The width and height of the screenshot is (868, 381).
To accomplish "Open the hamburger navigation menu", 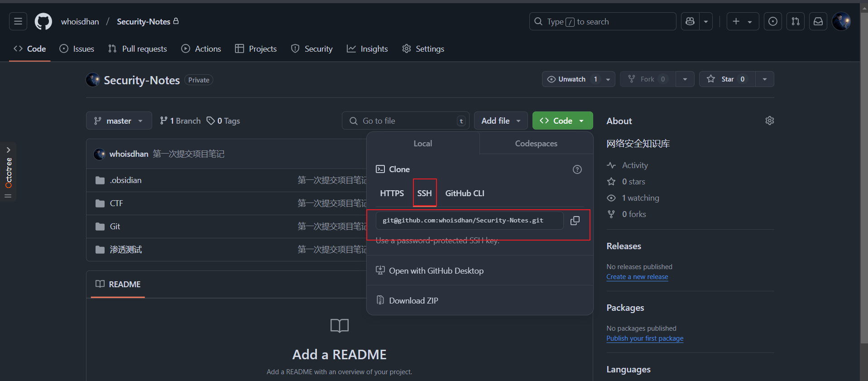I will point(18,21).
